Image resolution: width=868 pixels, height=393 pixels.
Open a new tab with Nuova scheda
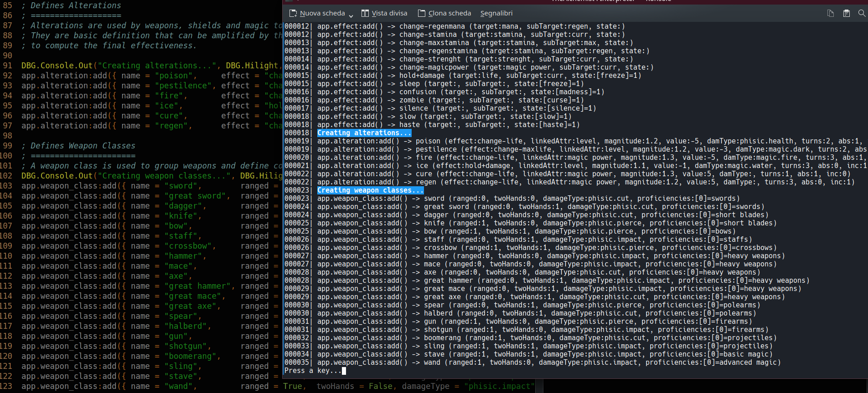[x=317, y=13]
